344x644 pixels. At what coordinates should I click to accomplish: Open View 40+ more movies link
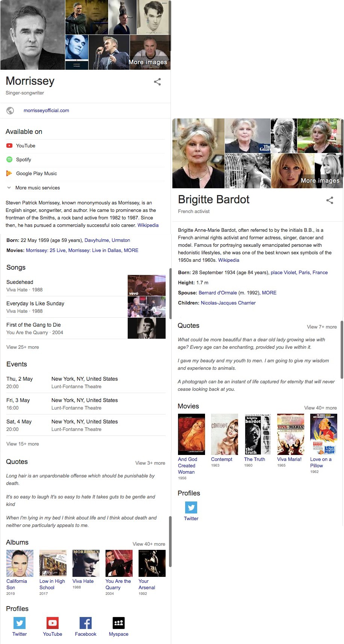320,408
